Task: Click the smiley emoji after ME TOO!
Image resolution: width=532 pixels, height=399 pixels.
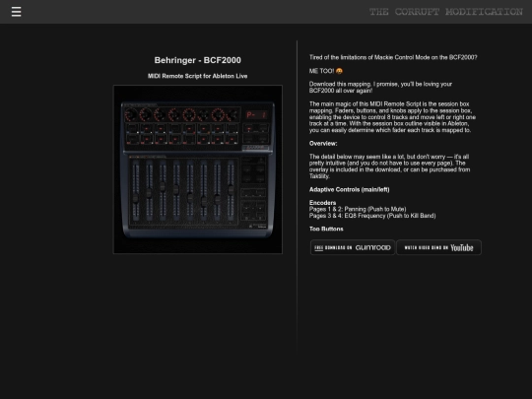Action: (x=339, y=71)
